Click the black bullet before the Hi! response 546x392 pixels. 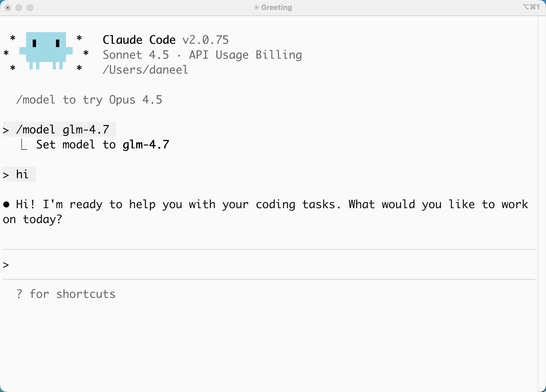pyautogui.click(x=6, y=205)
